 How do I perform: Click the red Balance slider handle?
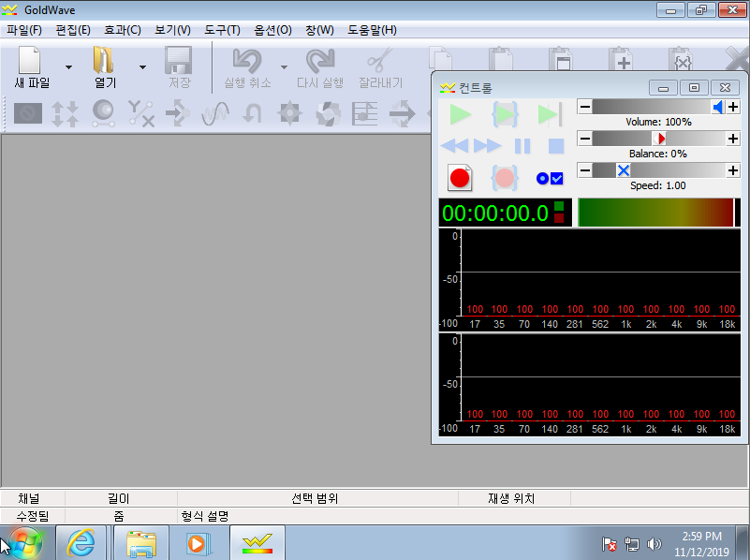coord(659,139)
